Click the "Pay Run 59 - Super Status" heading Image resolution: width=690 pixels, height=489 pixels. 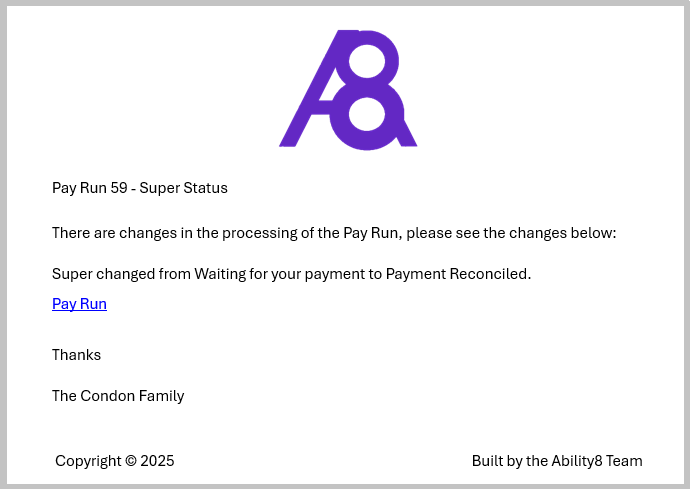click(140, 188)
